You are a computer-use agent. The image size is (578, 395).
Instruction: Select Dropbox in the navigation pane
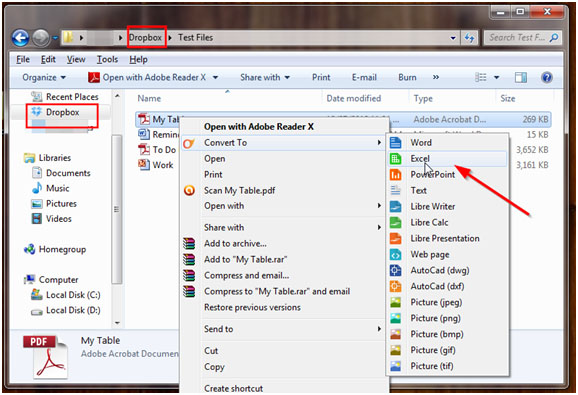[x=62, y=112]
